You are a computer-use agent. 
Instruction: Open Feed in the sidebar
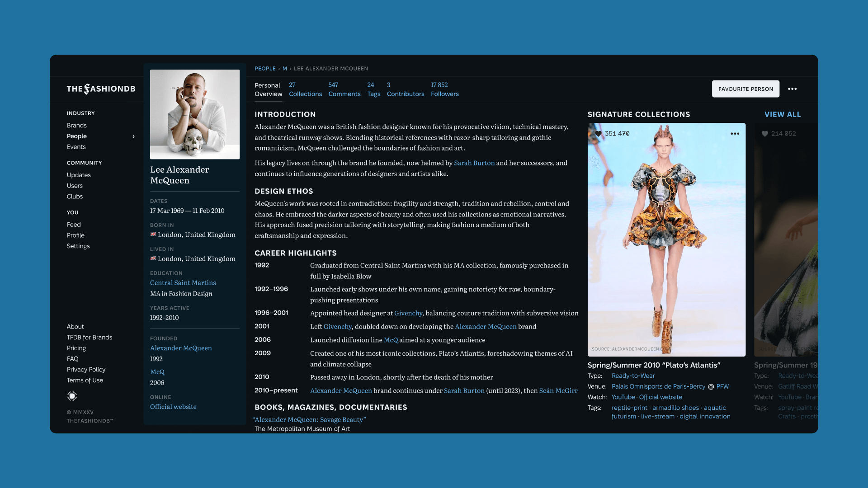pyautogui.click(x=74, y=225)
